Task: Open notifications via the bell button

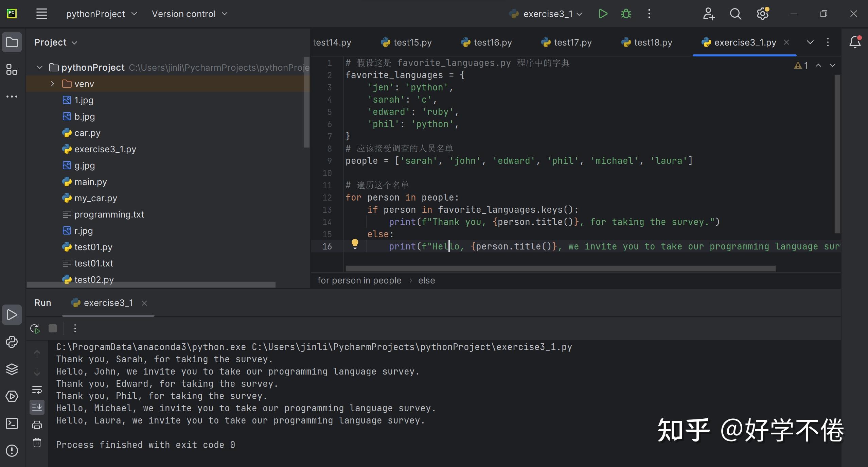Action: 854,42
